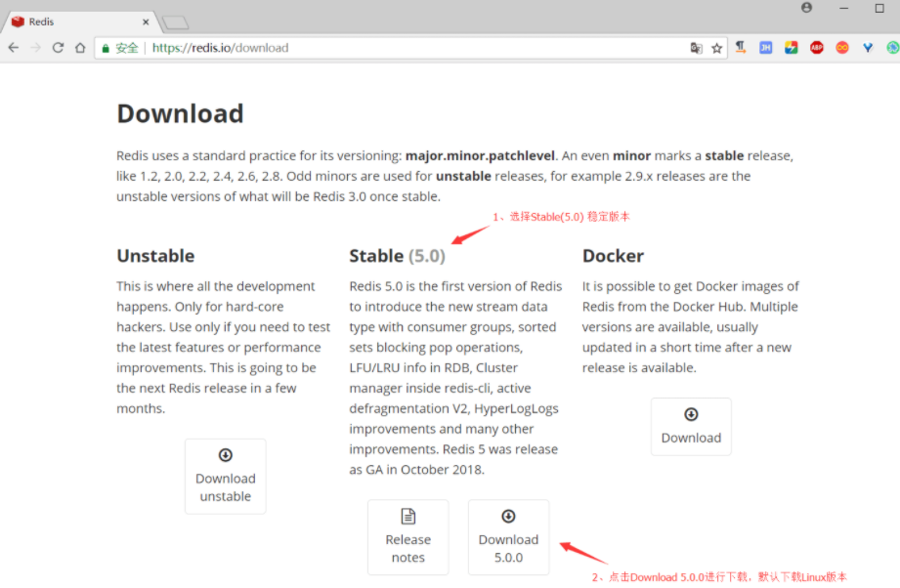Open the blue V-shaped extension
The image size is (900, 588).
868,48
